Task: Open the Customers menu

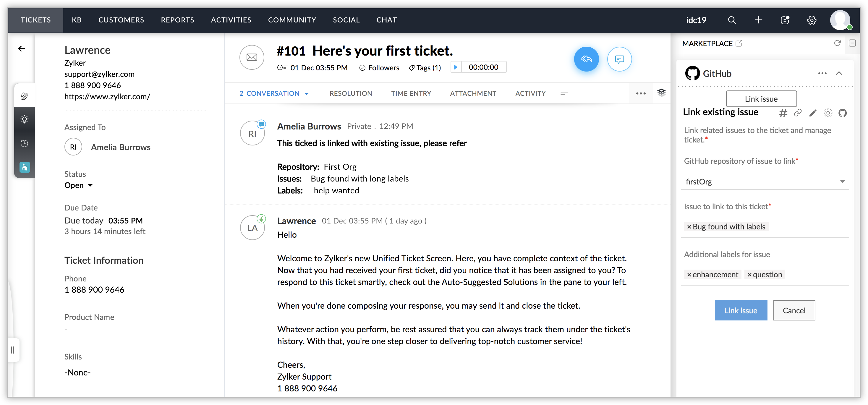Action: [121, 20]
